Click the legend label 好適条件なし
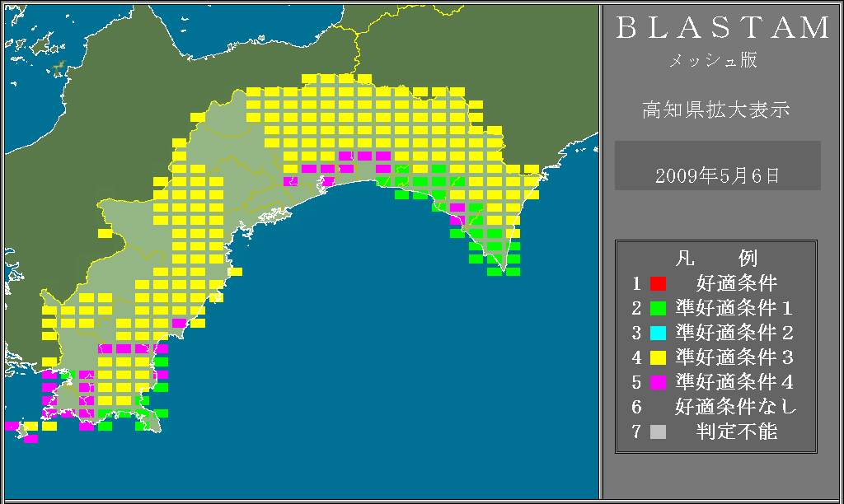 click(x=736, y=407)
